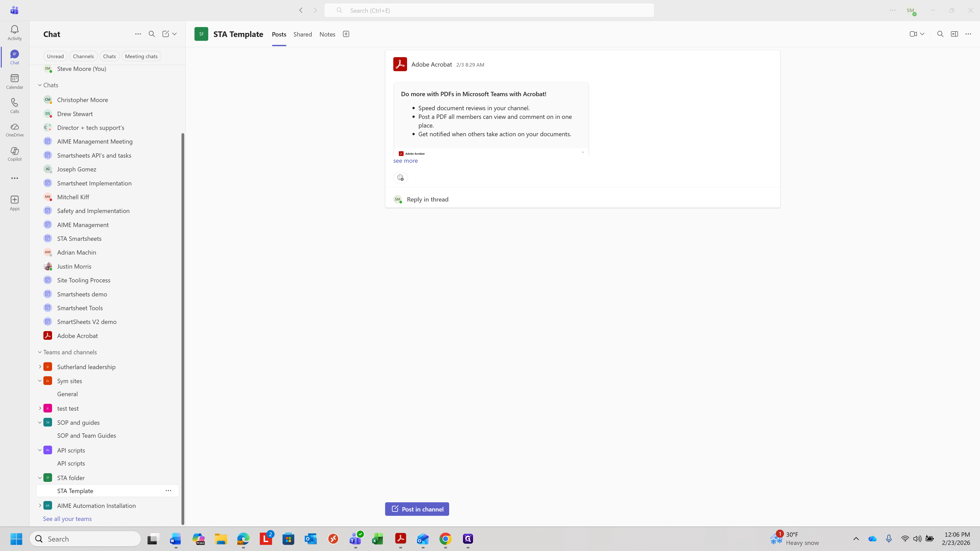
Task: Open OneDrive in the sidebar
Action: coord(15,130)
